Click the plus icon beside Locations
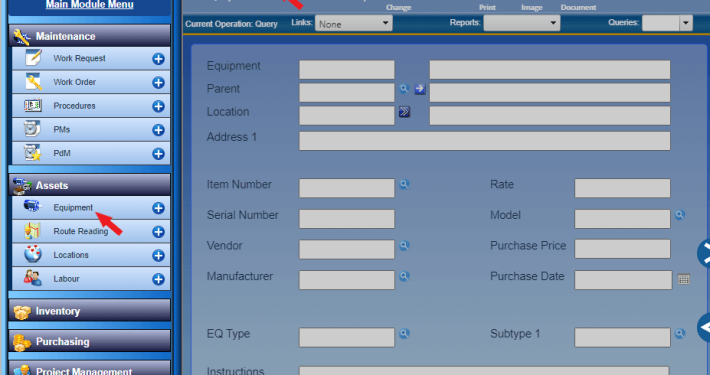The image size is (710, 375). point(158,255)
